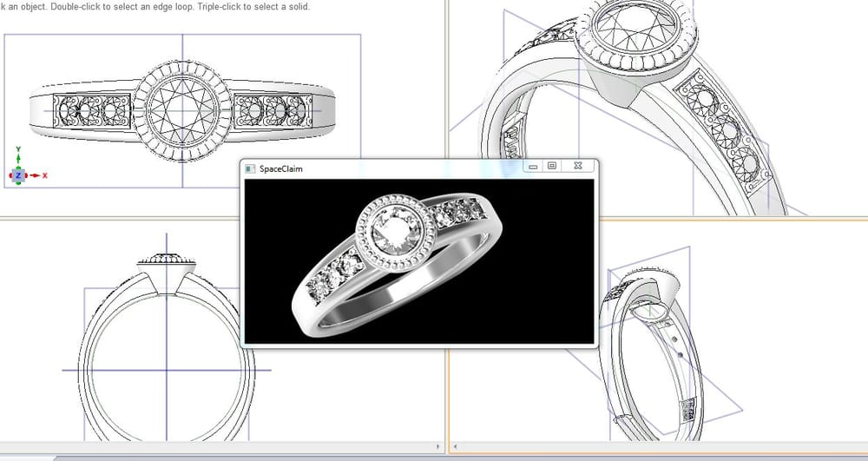
Task: Select the left side stones in top-left view
Action: click(x=91, y=109)
